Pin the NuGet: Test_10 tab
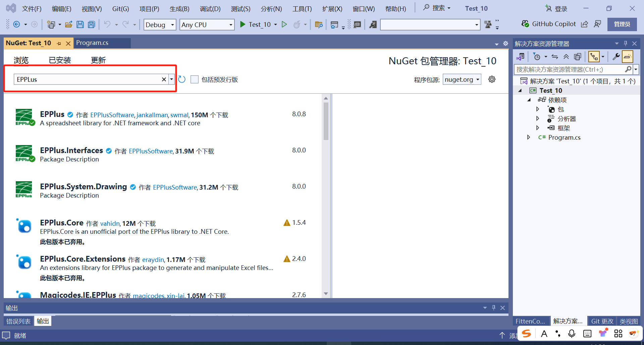Image resolution: width=644 pixels, height=345 pixels. pyautogui.click(x=59, y=44)
